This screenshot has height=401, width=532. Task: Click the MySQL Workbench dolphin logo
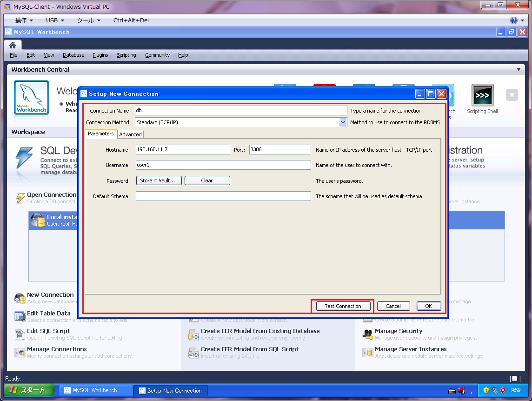coord(31,97)
